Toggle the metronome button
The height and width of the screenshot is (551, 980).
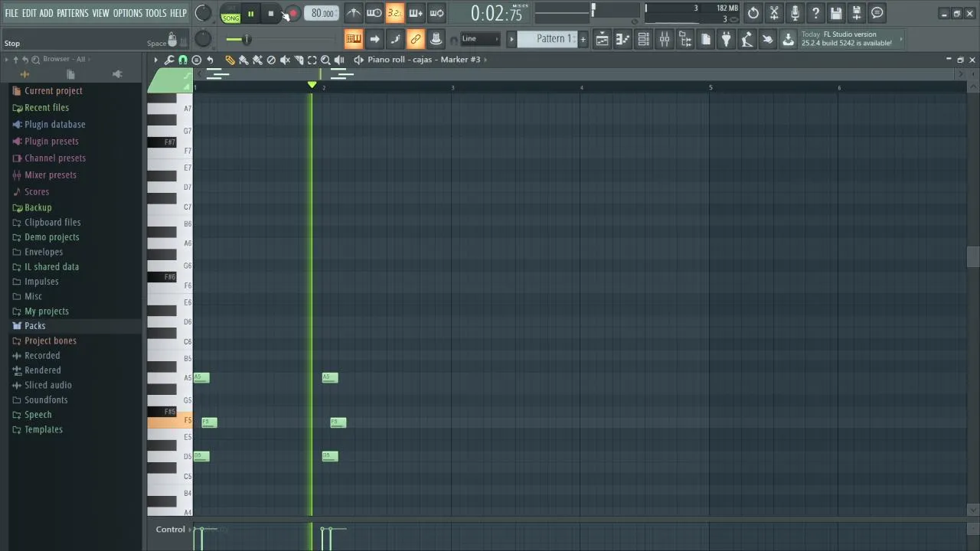coord(353,13)
